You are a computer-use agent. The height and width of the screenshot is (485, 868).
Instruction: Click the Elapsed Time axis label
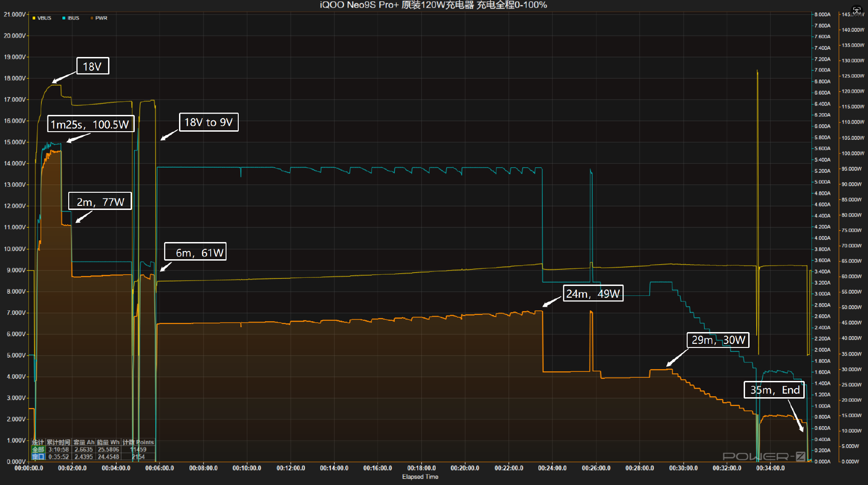point(420,476)
